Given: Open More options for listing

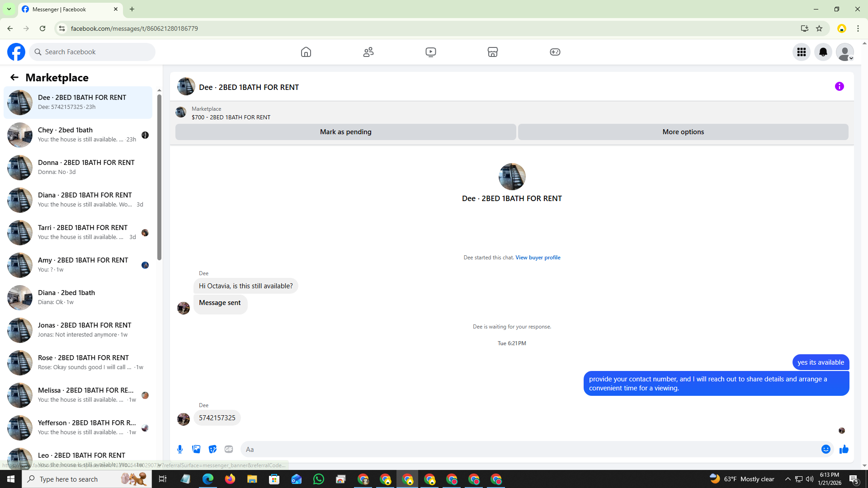Looking at the screenshot, I should [683, 132].
